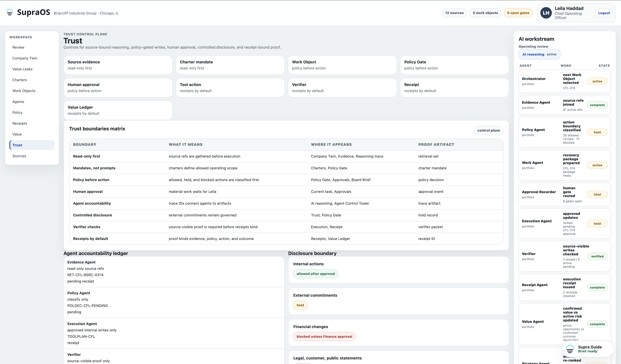Screen dimensions: 621x364
Task: Open the 6 open gates pill
Action: point(518,13)
